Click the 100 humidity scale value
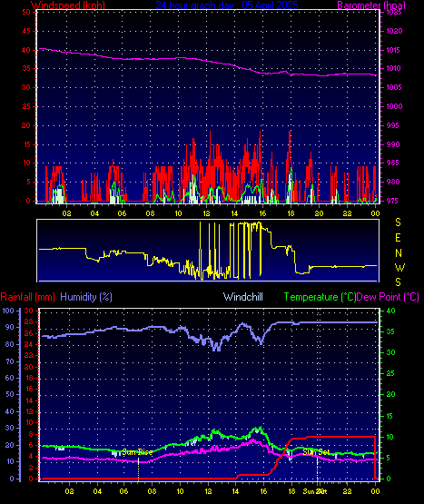 coord(8,311)
